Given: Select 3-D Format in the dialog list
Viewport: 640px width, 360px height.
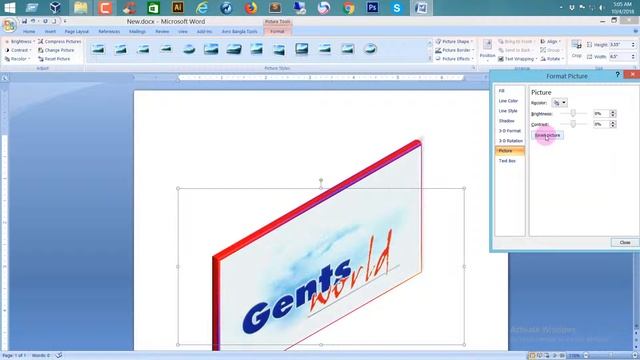Looking at the screenshot, I should pos(510,131).
